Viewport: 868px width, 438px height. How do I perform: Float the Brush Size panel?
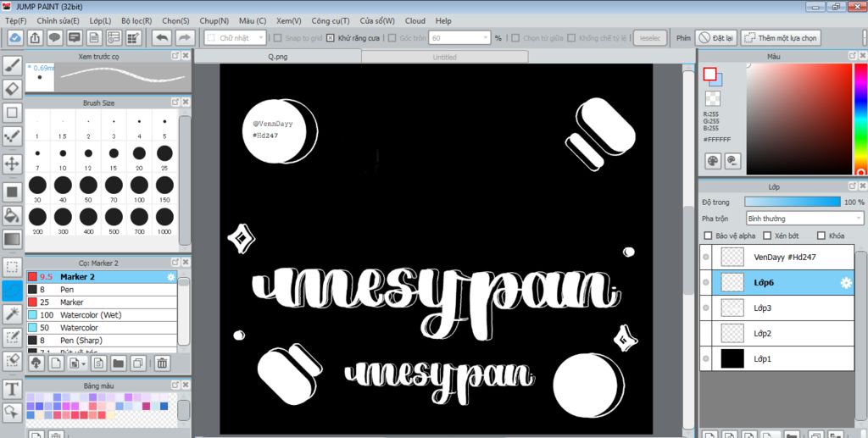click(x=175, y=103)
